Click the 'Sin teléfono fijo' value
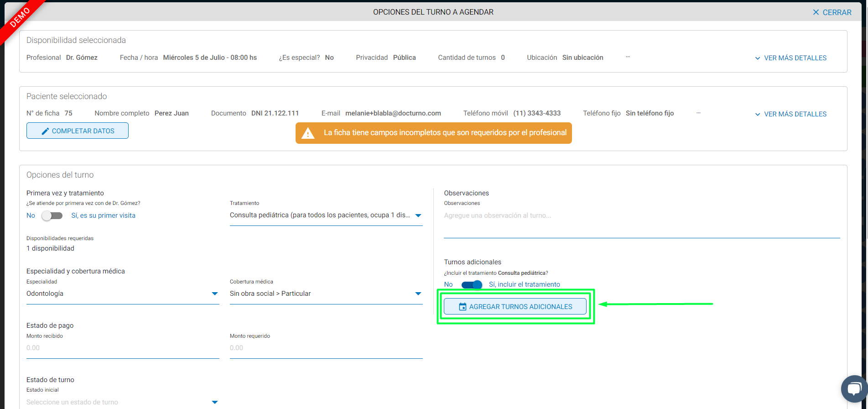 pyautogui.click(x=650, y=113)
